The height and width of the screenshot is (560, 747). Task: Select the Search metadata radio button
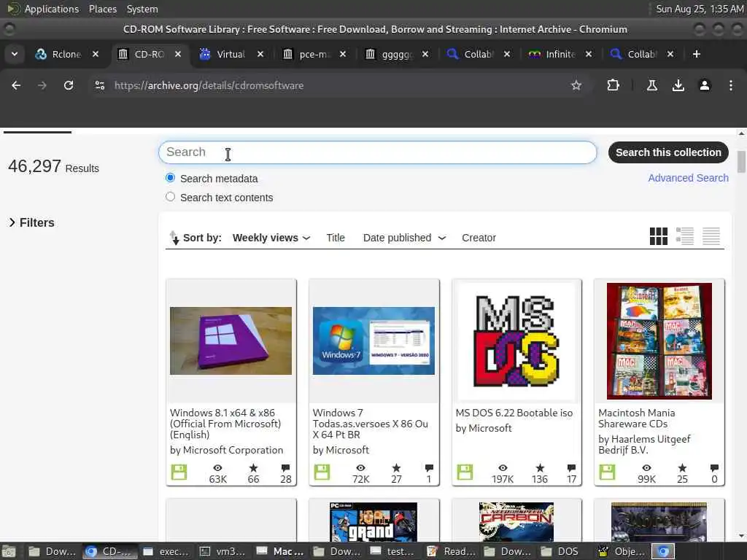(x=170, y=178)
